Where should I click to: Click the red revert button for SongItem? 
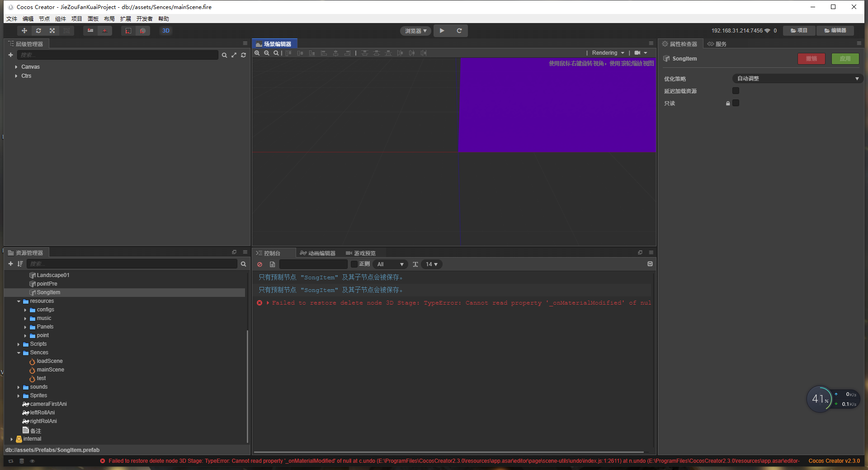(x=811, y=59)
